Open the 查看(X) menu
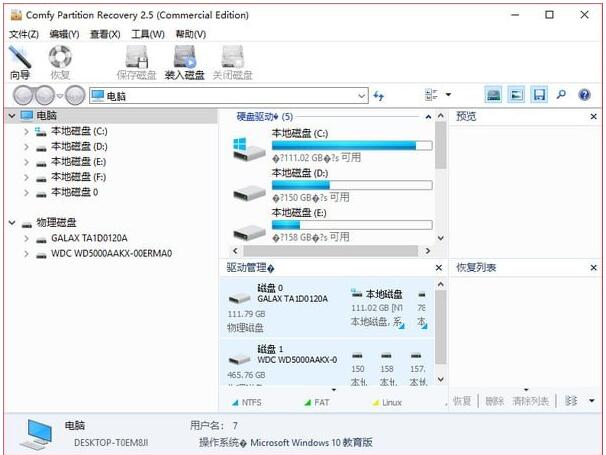Screen dimensions: 606x455 coord(105,34)
